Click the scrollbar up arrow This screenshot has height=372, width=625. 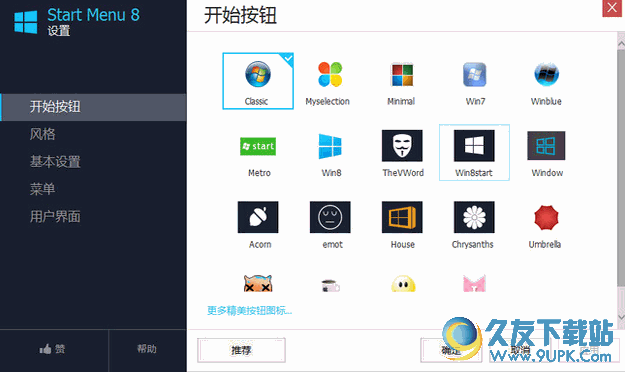[x=621, y=43]
